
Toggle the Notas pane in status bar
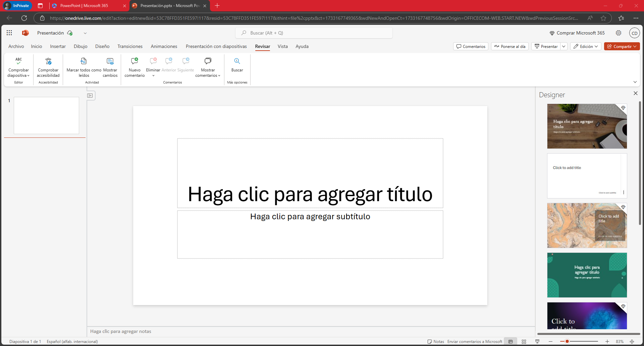pos(436,342)
